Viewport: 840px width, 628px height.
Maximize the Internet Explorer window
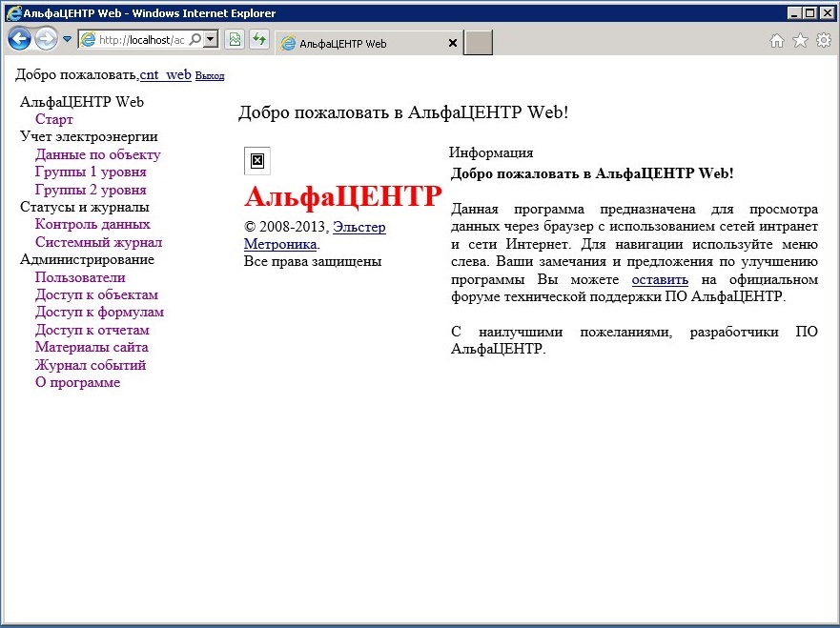click(x=810, y=12)
